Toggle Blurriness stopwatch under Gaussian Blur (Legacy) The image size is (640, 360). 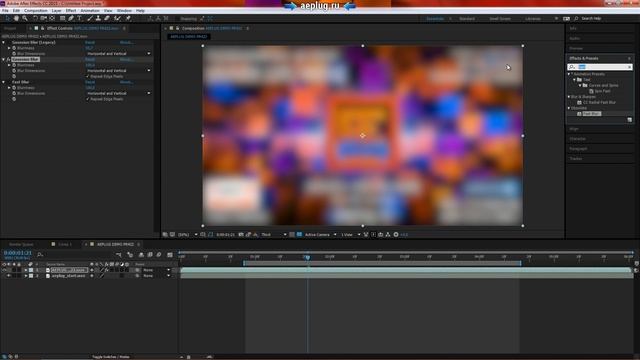14,48
